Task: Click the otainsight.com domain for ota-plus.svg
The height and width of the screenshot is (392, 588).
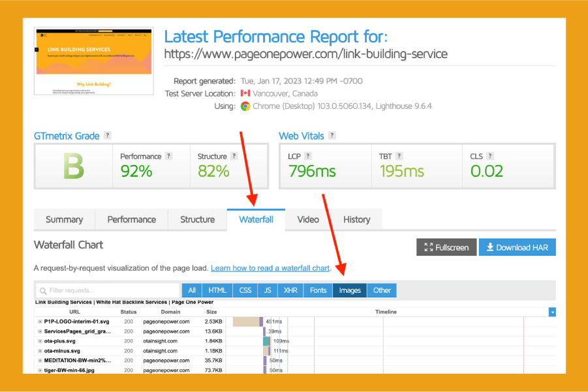Action: click(x=160, y=341)
